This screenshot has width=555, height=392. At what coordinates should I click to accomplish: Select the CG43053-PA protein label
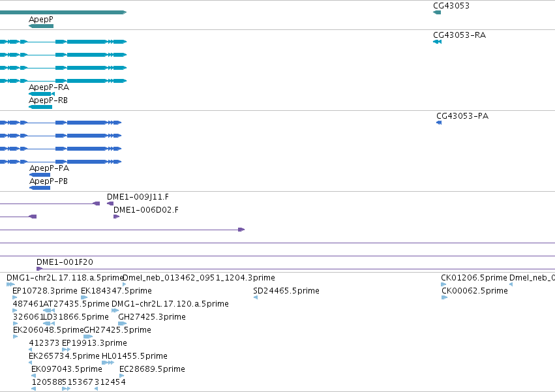coord(462,116)
